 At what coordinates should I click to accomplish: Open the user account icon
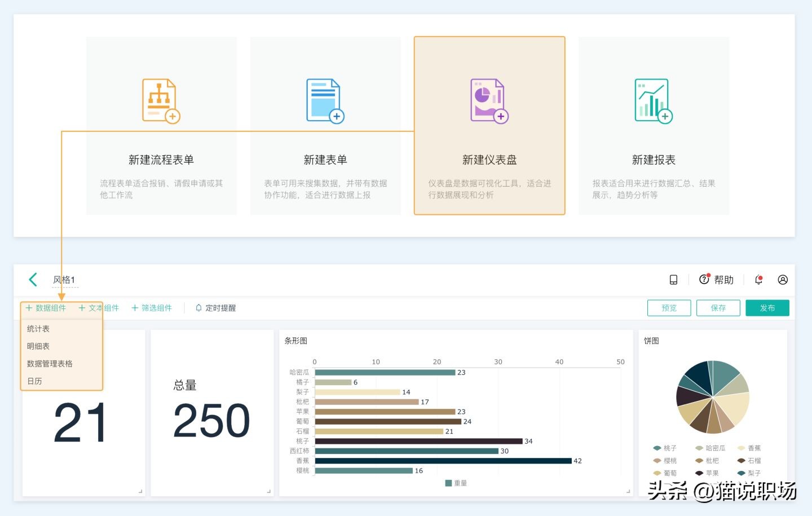[x=783, y=280]
